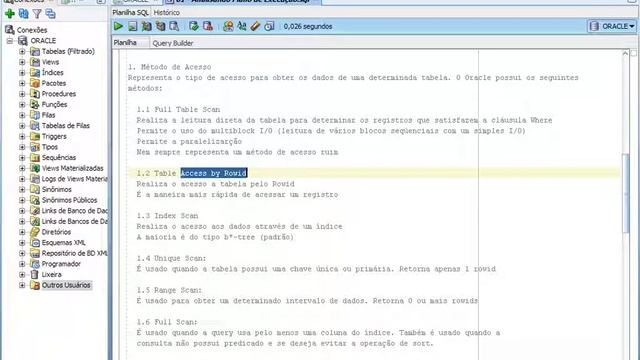Collapse the ORACLE connection node
The height and width of the screenshot is (360, 640).
[x=9, y=40]
